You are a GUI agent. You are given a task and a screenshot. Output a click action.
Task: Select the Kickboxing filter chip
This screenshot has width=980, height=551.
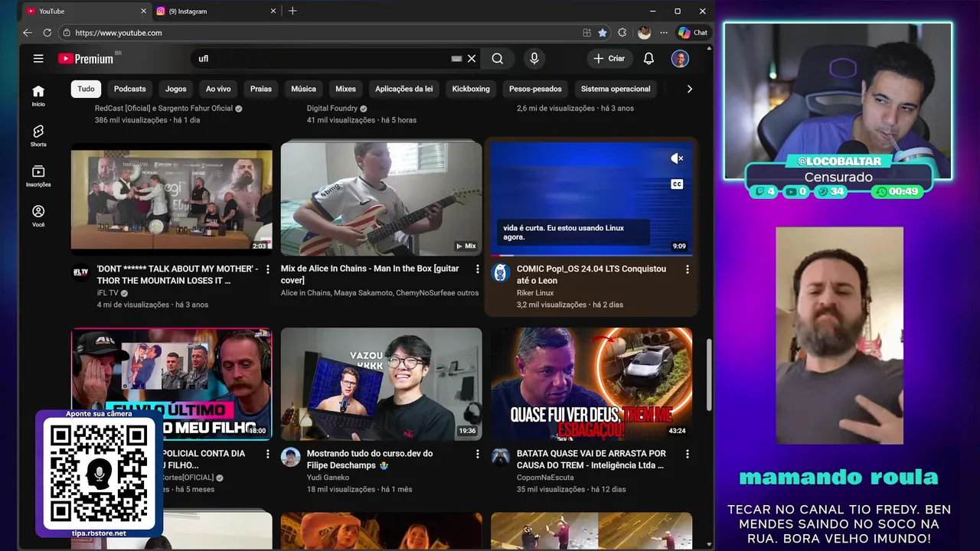pos(471,89)
